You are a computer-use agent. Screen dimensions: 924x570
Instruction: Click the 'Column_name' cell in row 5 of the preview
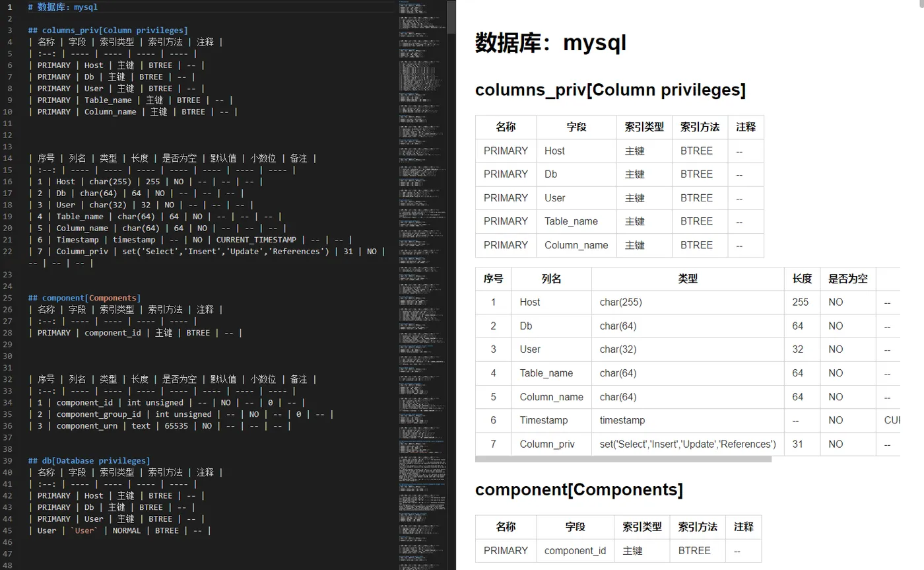pos(551,397)
